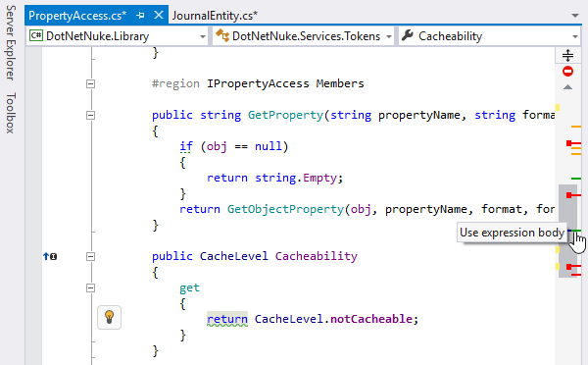Collapse the IPropertyAccess Members region
This screenshot has width=588, height=365.
pyautogui.click(x=90, y=83)
